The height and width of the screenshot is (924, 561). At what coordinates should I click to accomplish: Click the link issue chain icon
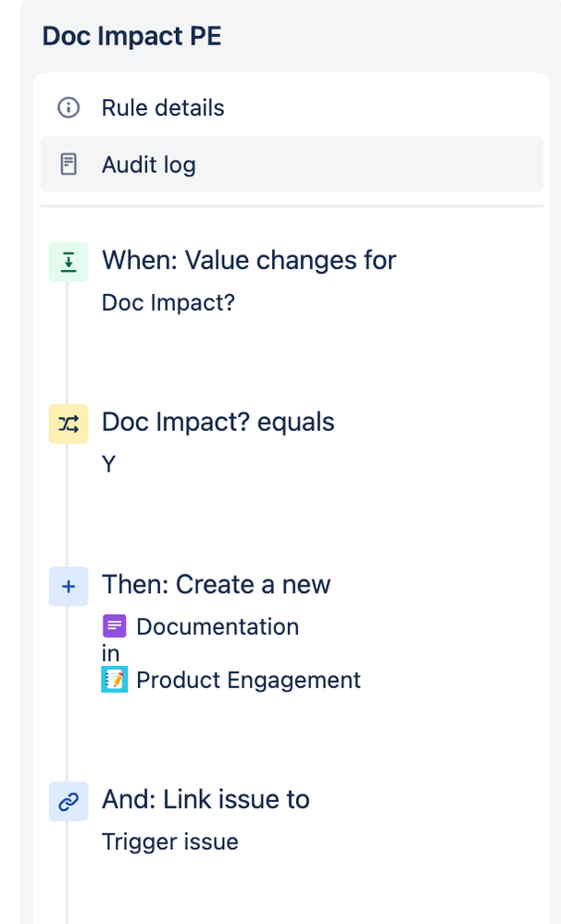[x=69, y=801]
